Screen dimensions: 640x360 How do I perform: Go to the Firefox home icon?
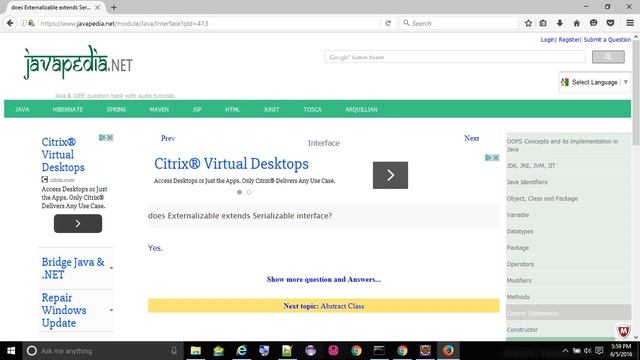click(576, 23)
